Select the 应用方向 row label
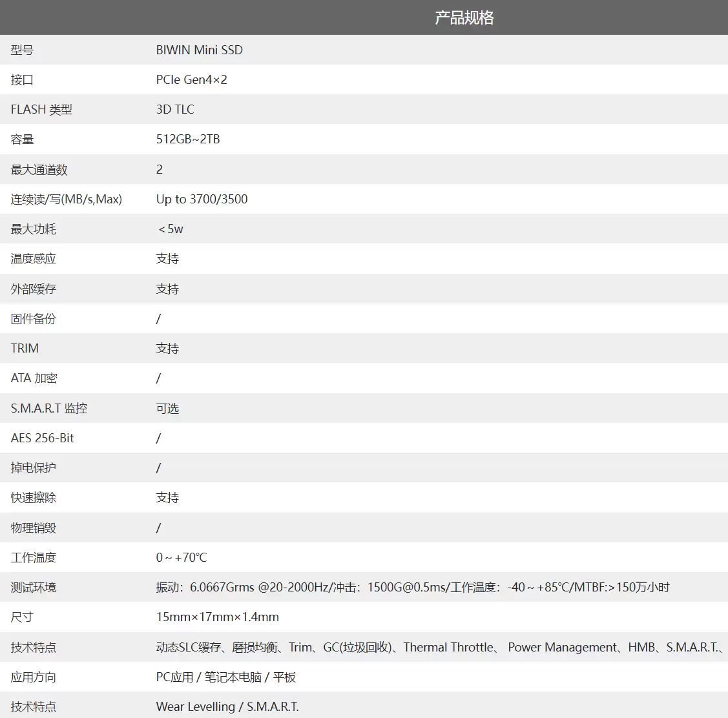 (x=32, y=677)
